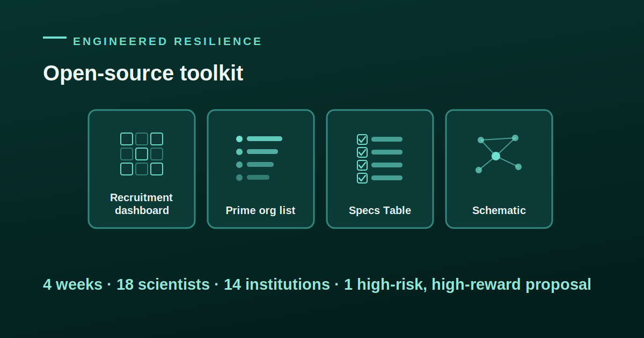Click the center square of dashboard grid

coord(142,154)
